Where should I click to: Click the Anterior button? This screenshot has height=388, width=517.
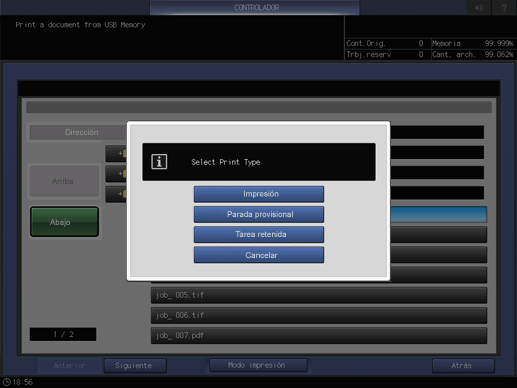(x=69, y=366)
